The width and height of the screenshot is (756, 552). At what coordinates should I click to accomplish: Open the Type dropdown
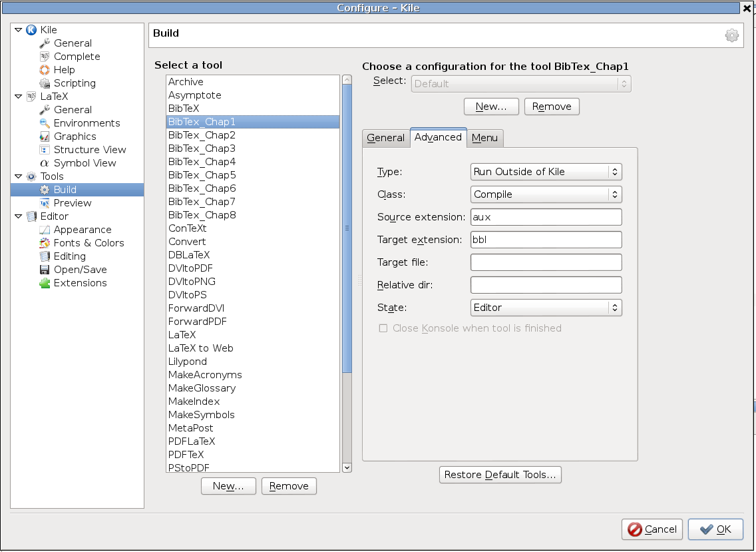tap(546, 172)
